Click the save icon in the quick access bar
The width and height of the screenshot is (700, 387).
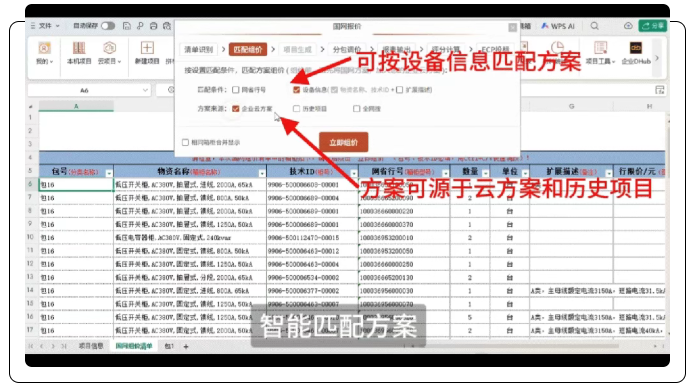tap(127, 26)
